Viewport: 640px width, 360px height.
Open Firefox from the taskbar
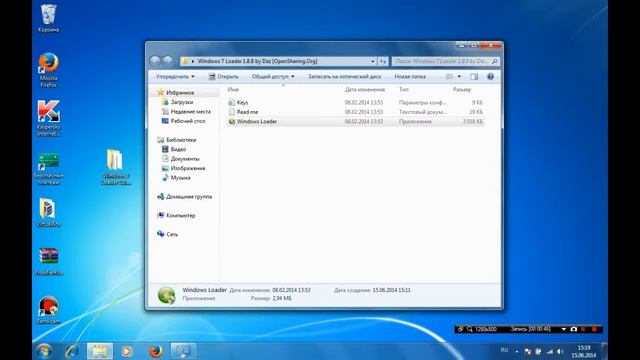pyautogui.click(x=155, y=351)
